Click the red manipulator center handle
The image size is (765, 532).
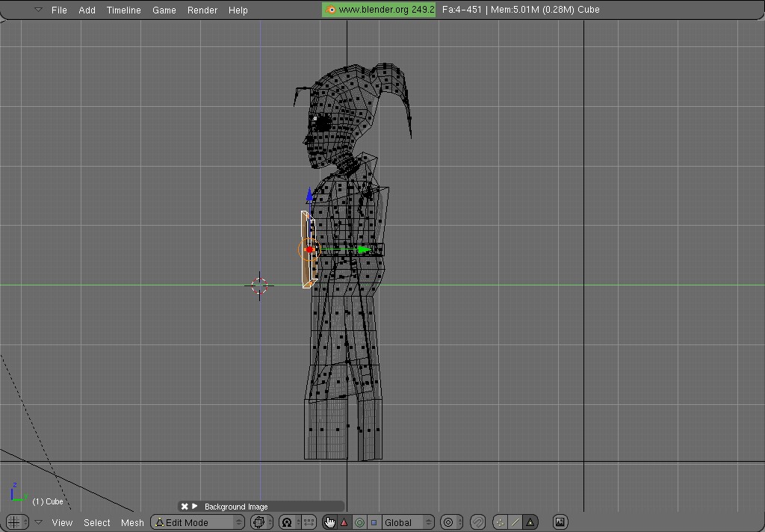(309, 250)
